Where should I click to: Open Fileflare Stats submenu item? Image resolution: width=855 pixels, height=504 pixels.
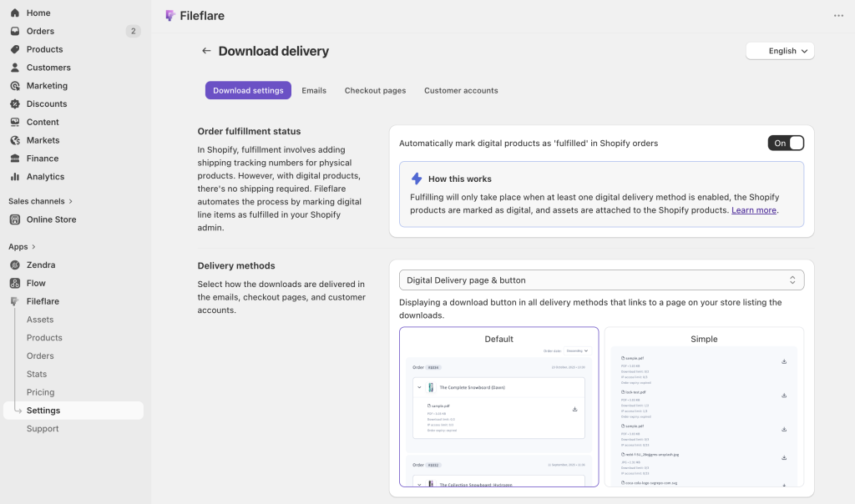37,374
